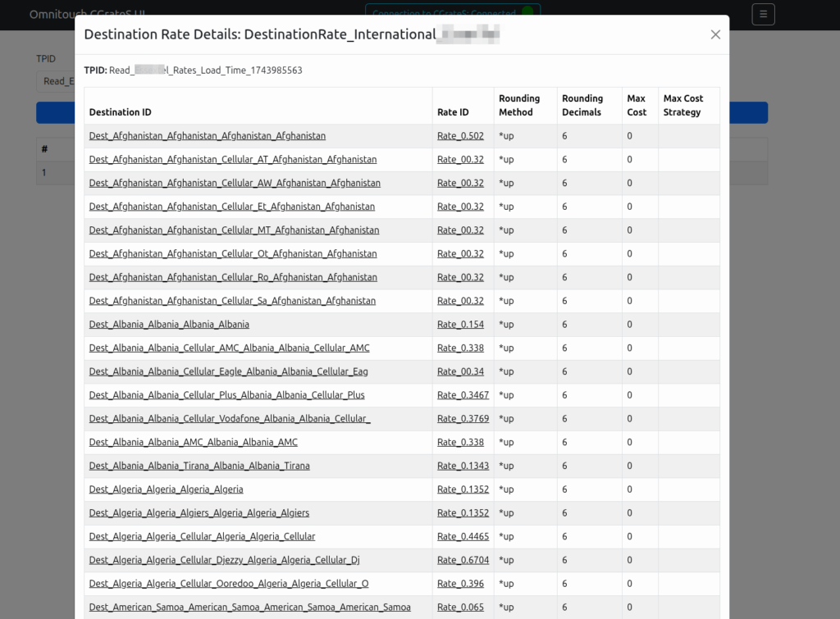Open Dest_Afghanistan_Afghanistan_Afghanistan_Afghanistan destination link
This screenshot has height=619, width=840.
point(207,136)
